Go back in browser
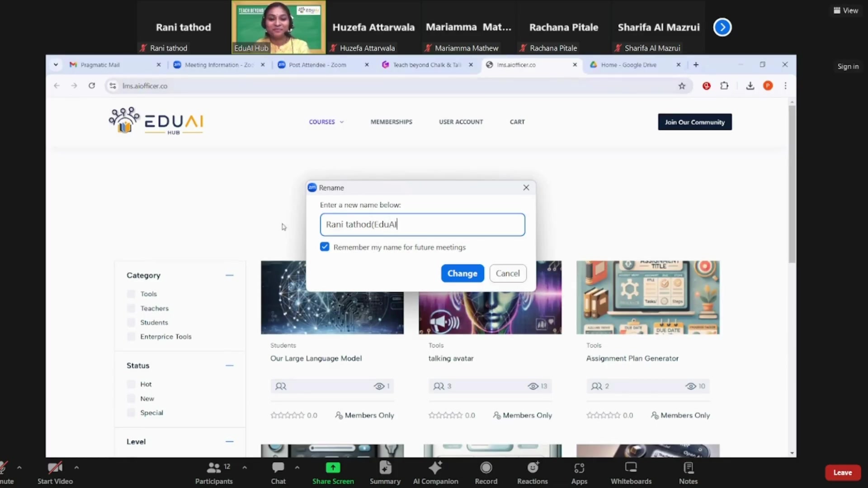868x488 pixels. (57, 85)
